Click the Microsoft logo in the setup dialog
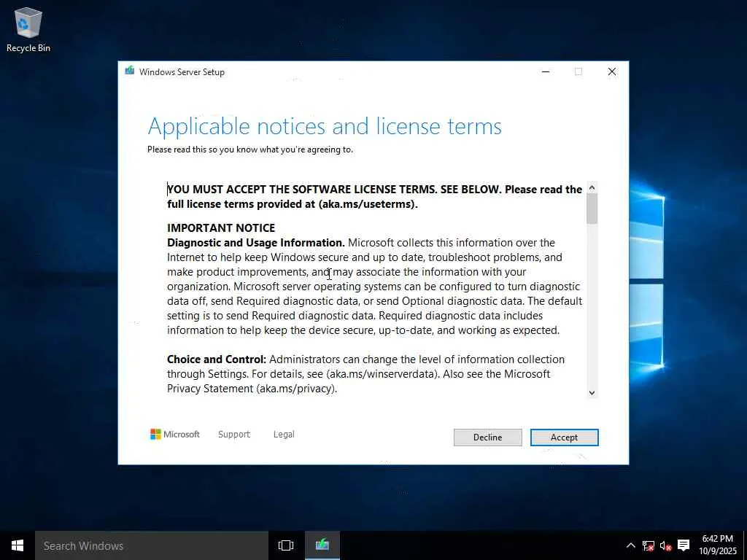Viewport: 747px width, 560px height. pyautogui.click(x=175, y=435)
